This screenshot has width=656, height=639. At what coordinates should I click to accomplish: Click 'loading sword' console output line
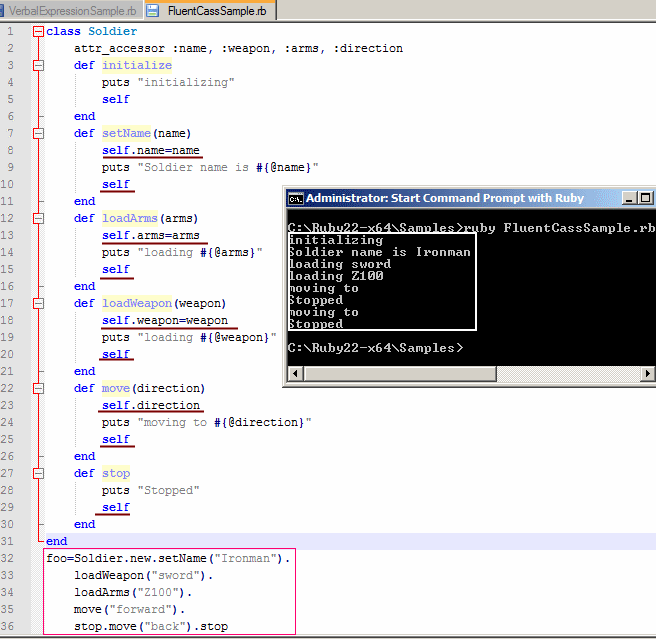pos(340,264)
